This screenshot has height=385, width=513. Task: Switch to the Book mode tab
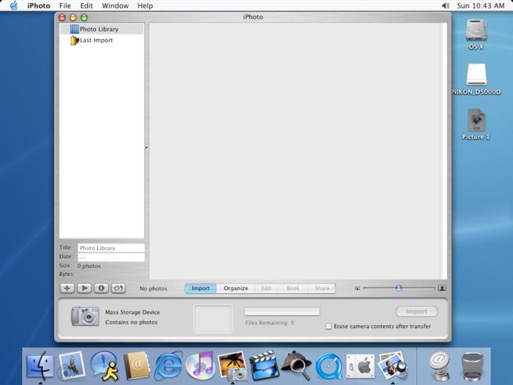[x=293, y=288]
